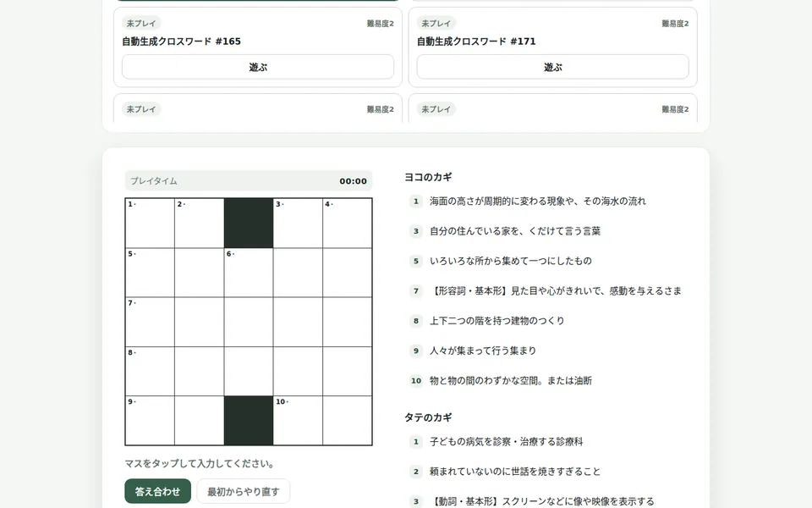Click 未プレイ badge on crossword #171
Viewport: 812px width, 508px height.
tap(436, 24)
